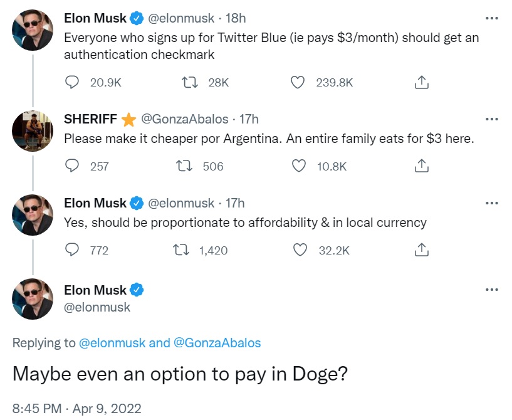Open the @GonzaAbalos handle in the reply line
Image resolution: width=512 pixels, height=420 pixels.
[217, 343]
